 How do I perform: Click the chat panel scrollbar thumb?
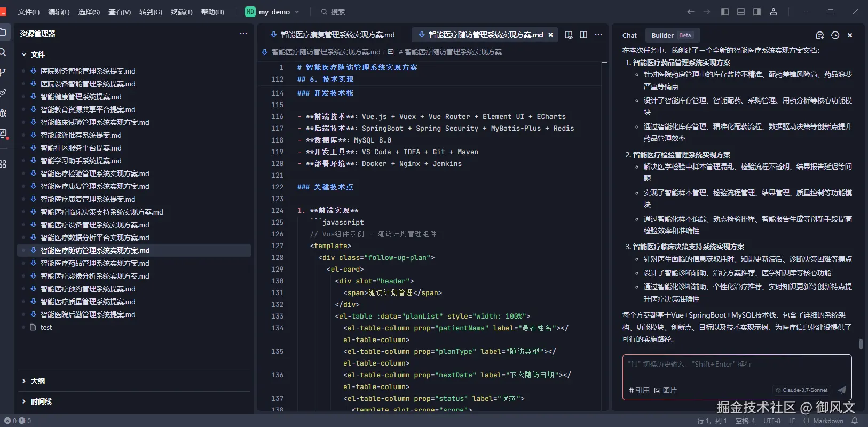tap(861, 344)
